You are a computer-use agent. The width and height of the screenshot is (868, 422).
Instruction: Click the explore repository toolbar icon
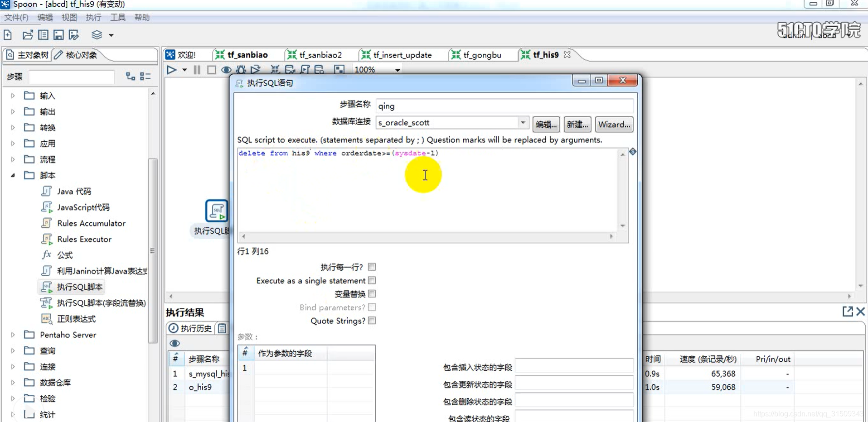(x=43, y=35)
